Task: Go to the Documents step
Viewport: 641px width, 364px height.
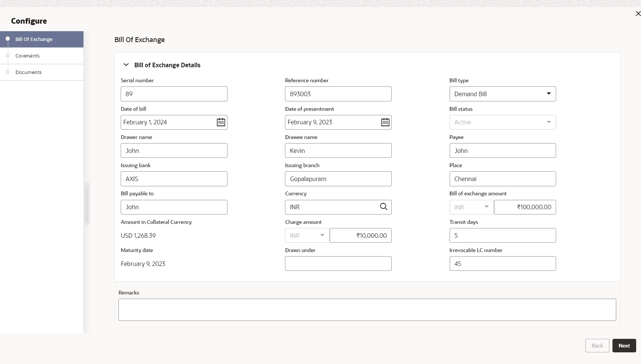Action: (42, 72)
